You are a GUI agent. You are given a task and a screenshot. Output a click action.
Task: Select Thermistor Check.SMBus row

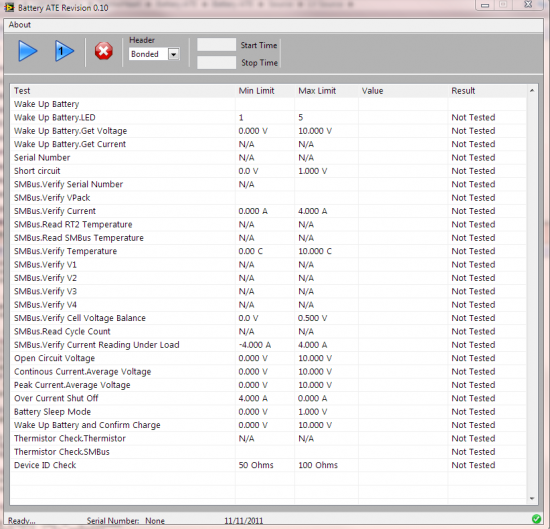pos(268,452)
